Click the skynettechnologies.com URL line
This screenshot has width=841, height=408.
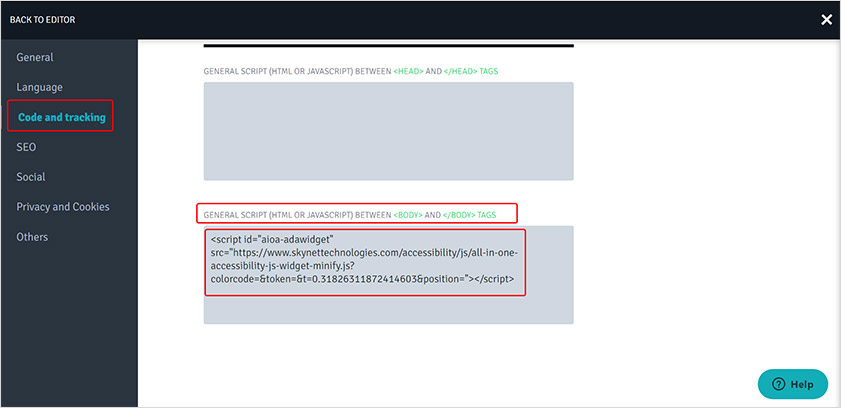click(365, 251)
